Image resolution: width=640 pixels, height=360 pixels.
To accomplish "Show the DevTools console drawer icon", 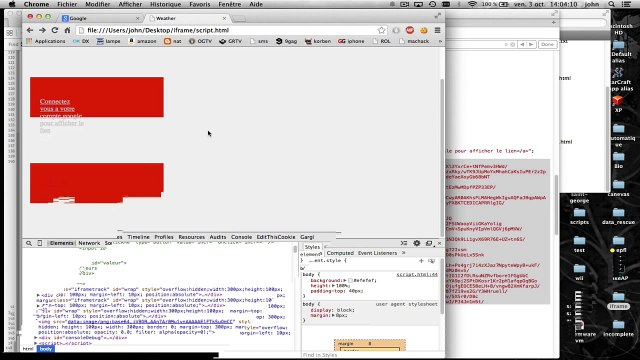I will [x=404, y=243].
